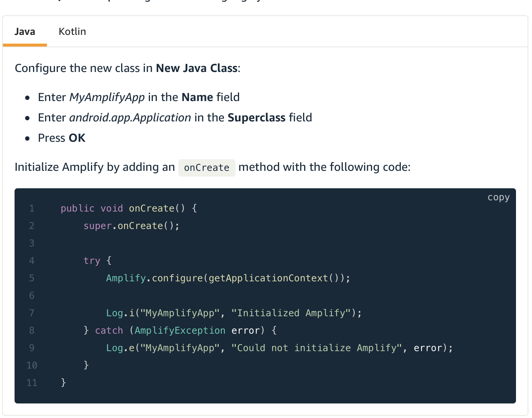532x418 pixels.
Task: Switch to the Kotlin tab
Action: click(72, 32)
